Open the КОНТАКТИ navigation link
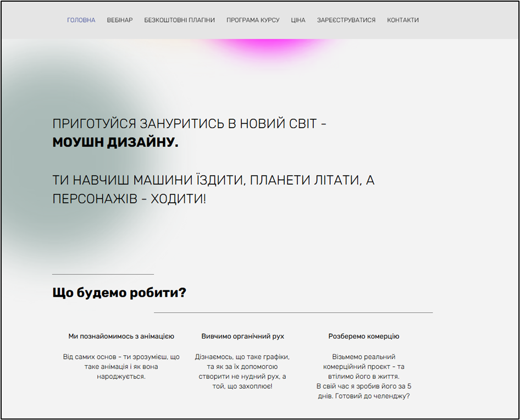The height and width of the screenshot is (420, 520). click(403, 19)
